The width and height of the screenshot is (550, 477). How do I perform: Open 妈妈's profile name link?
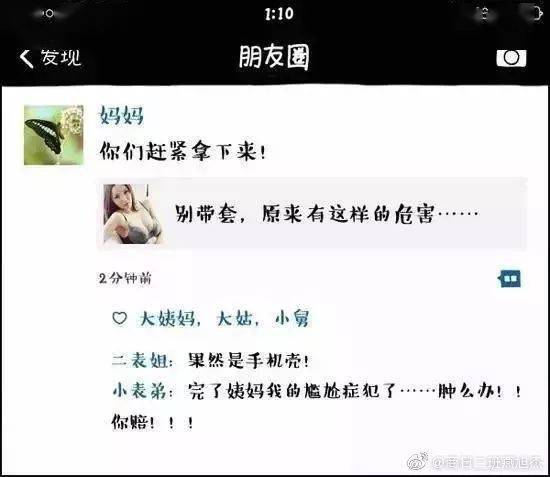coord(121,115)
